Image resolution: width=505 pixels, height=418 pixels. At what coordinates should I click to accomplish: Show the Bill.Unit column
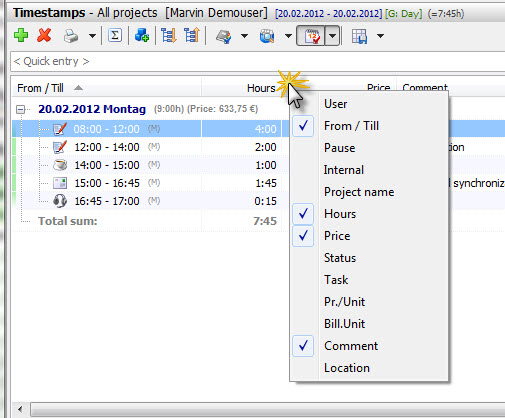(369, 324)
